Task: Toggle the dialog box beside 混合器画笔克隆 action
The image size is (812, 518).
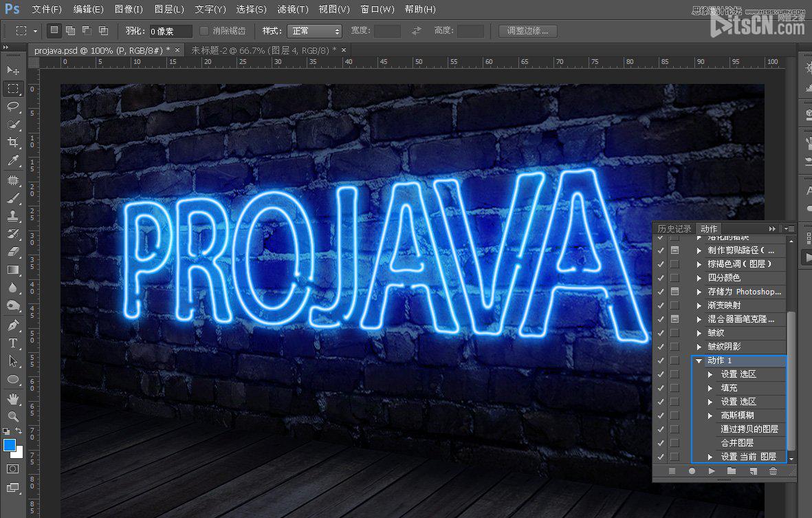Action: [x=674, y=319]
